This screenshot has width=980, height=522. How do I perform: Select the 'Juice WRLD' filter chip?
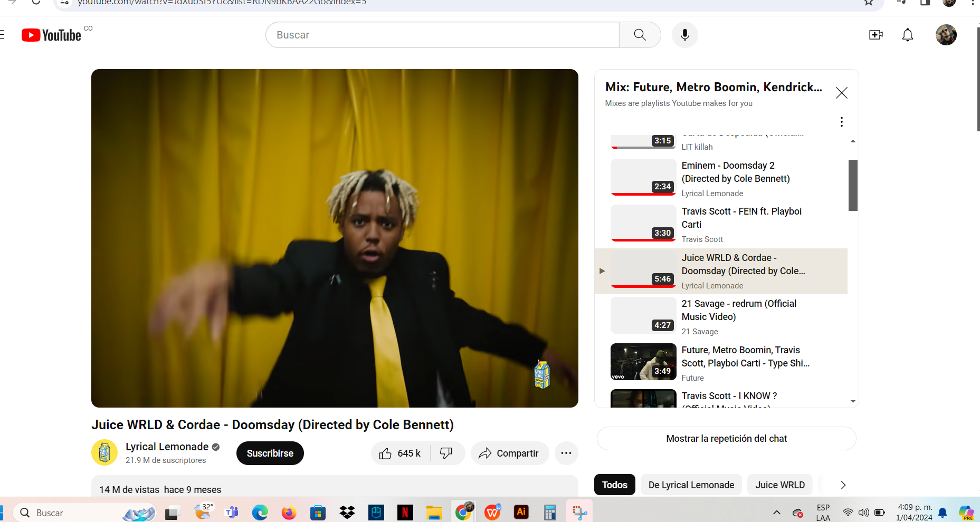click(779, 485)
